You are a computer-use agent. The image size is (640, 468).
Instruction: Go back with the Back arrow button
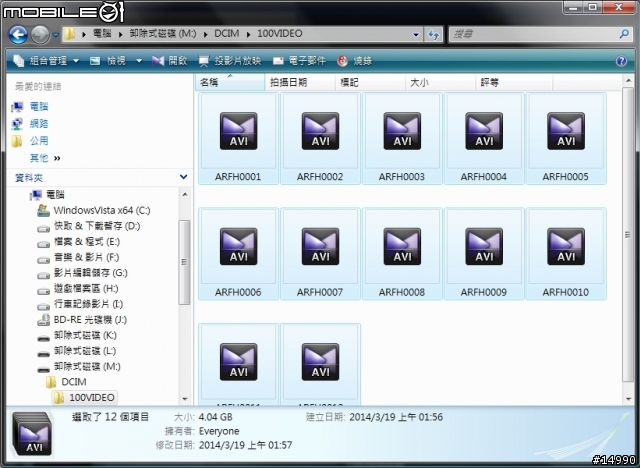18,35
